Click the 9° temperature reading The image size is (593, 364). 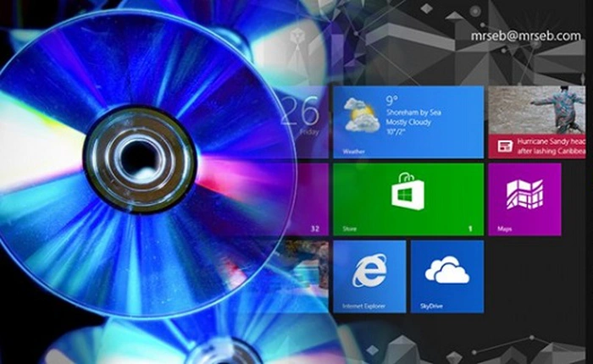[x=391, y=100]
